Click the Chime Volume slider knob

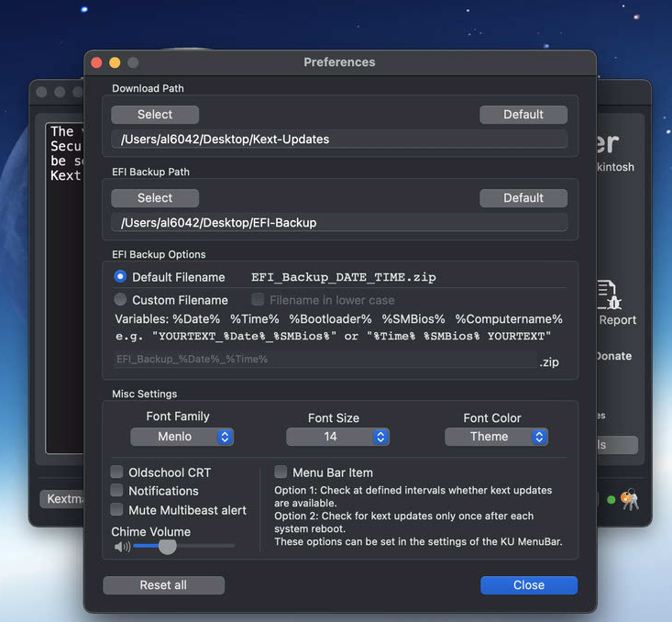tap(167, 546)
